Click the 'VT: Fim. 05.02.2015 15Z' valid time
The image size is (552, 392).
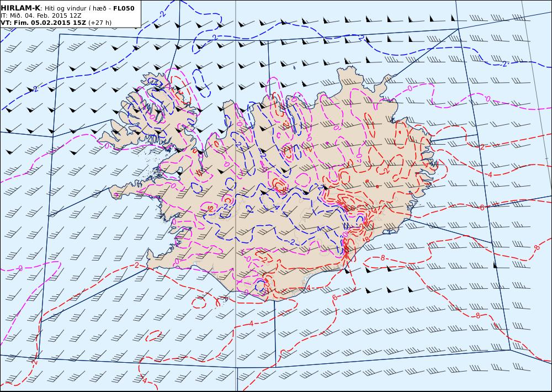tap(43, 23)
